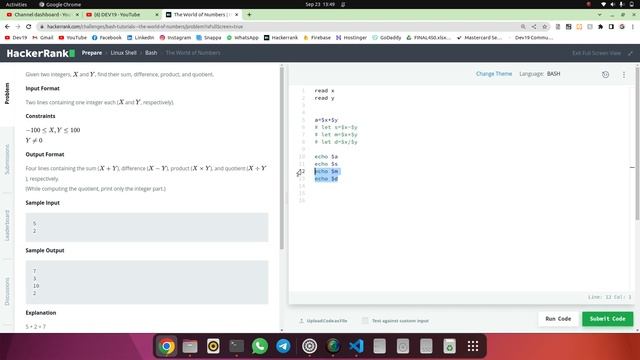Click the Sample Input heading
The image size is (640, 360).
(42, 203)
